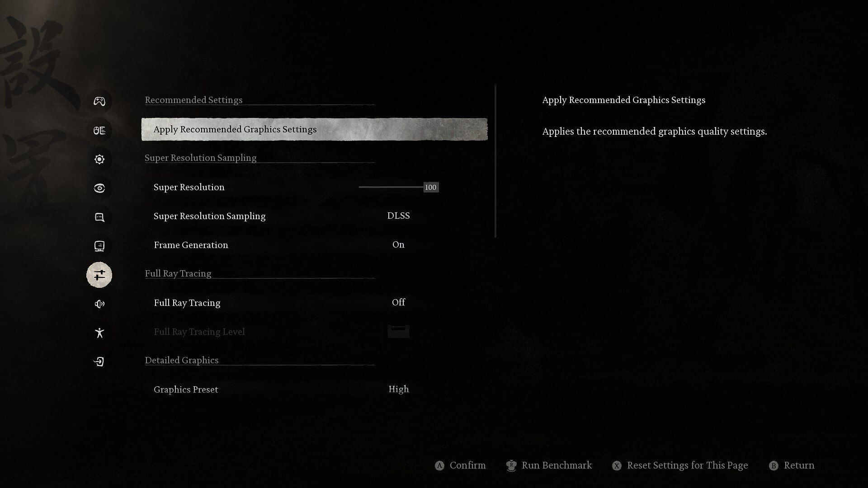The height and width of the screenshot is (488, 868).
Task: Toggle Full Ray Tracing Off to On
Action: [398, 302]
